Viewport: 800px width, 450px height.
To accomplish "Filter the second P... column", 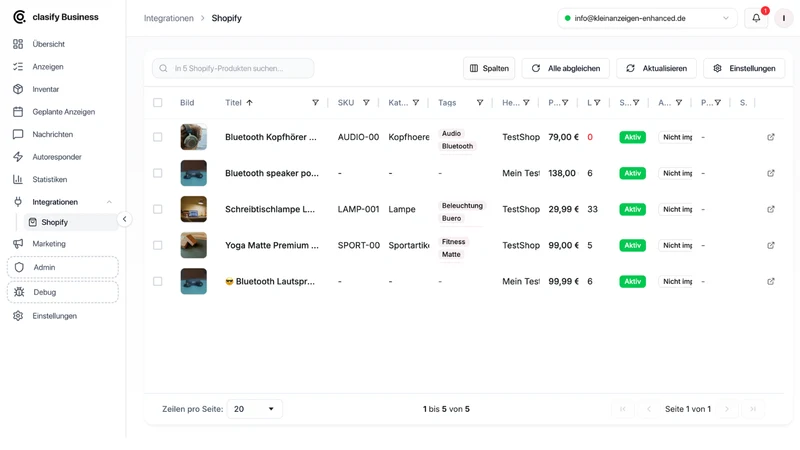I will click(x=717, y=103).
